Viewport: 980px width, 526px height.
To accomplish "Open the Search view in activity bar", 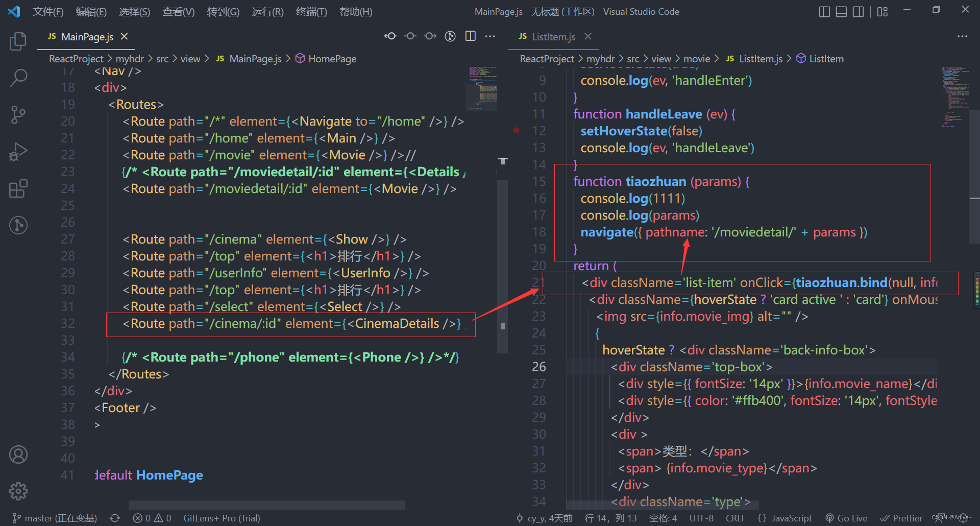I will [x=18, y=78].
